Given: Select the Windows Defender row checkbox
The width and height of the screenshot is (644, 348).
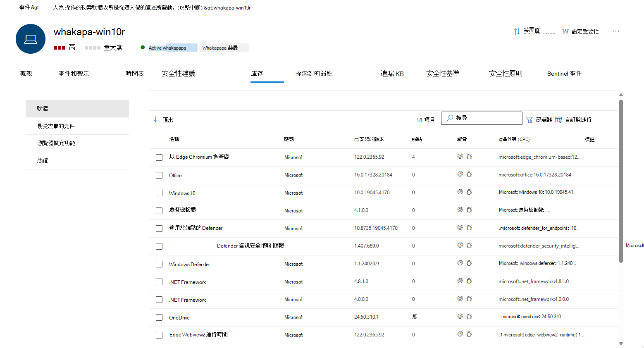Looking at the screenshot, I should click(x=159, y=264).
